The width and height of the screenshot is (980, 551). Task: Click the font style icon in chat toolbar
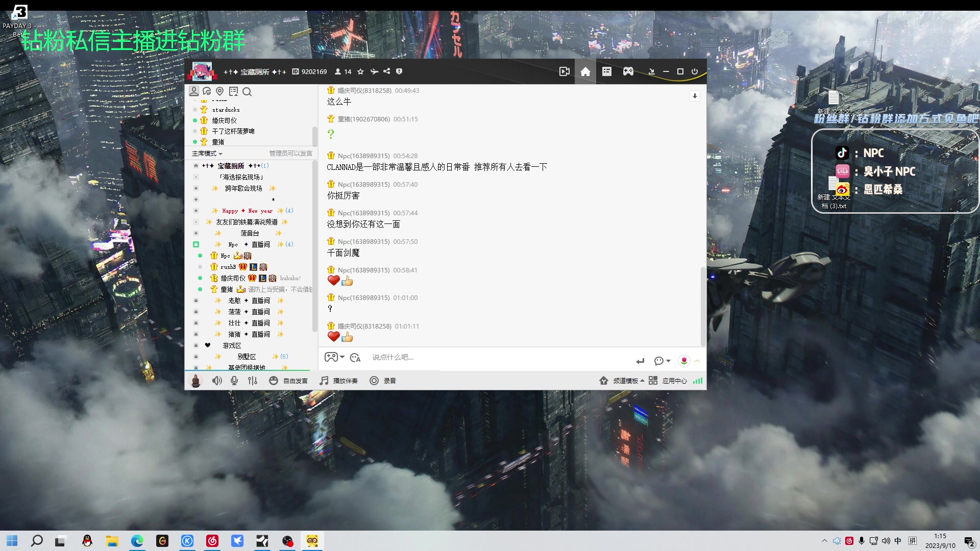[355, 358]
